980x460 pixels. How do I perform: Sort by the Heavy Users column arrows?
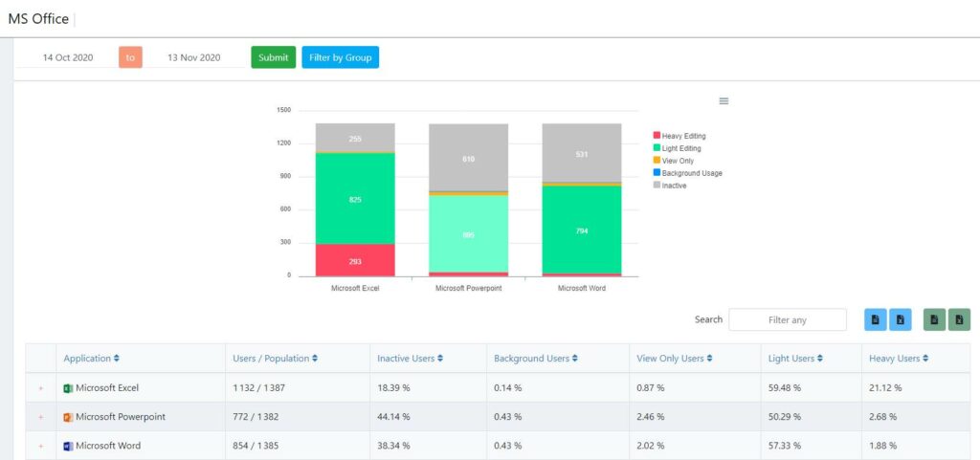click(x=925, y=359)
